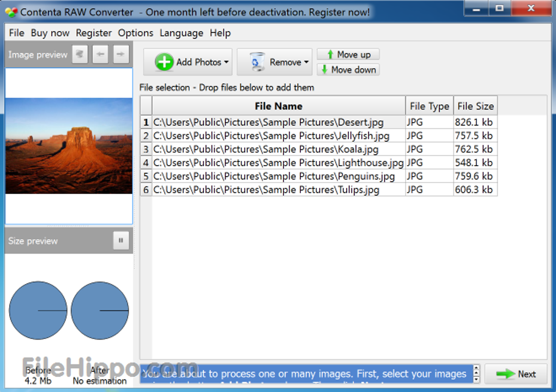This screenshot has height=392, width=556.
Task: Open the Buy now menu
Action: (50, 33)
